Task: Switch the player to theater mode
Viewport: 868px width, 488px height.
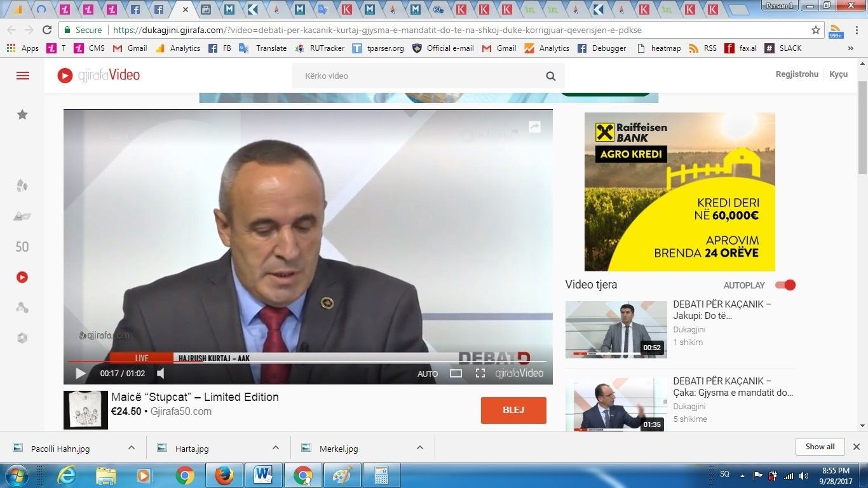Action: pyautogui.click(x=456, y=374)
